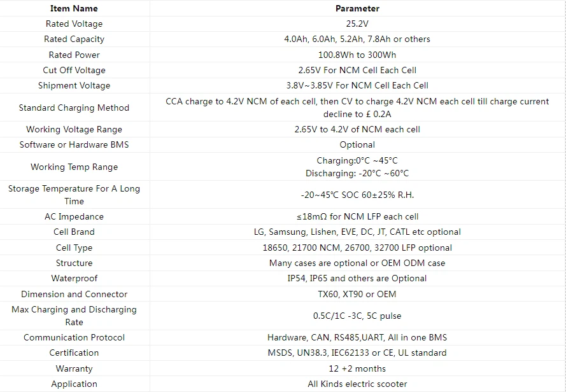Click the "Item Name" column header

tap(74, 8)
